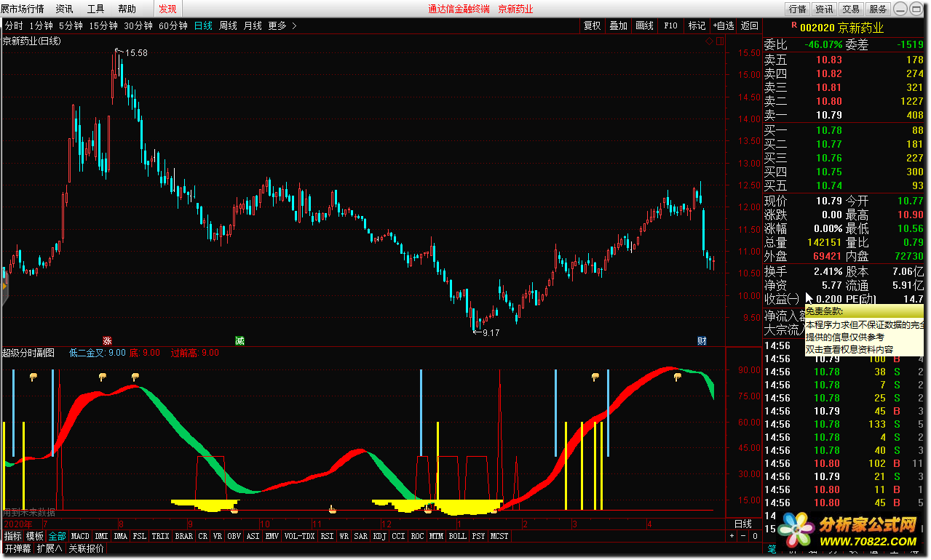This screenshot has width=931, height=560.
Task: Open the 发现 menu item
Action: [x=167, y=9]
